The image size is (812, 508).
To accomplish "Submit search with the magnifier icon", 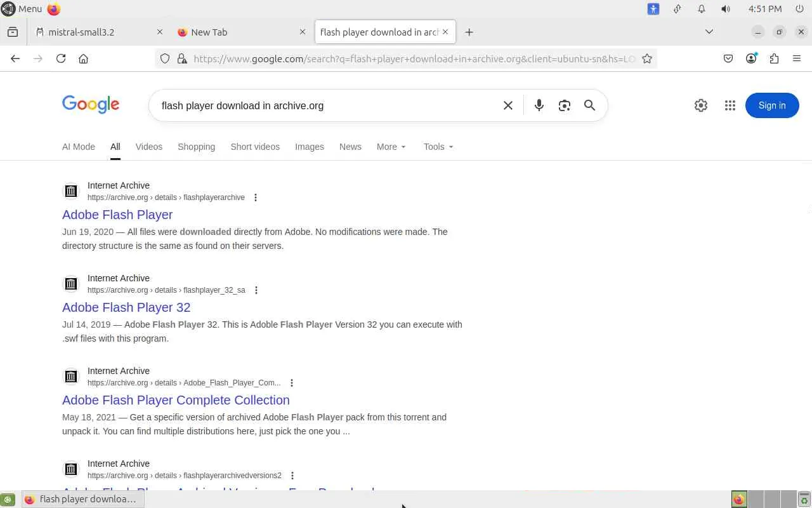I will pos(589,105).
